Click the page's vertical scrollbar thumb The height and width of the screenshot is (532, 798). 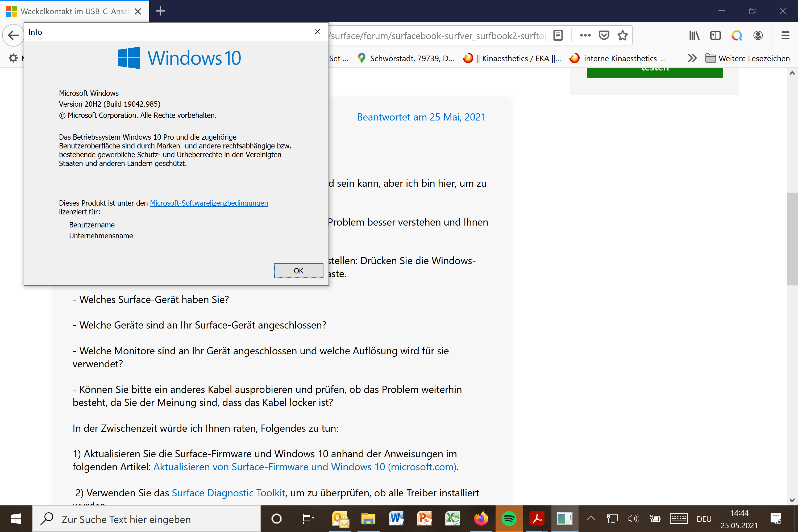coord(792,239)
